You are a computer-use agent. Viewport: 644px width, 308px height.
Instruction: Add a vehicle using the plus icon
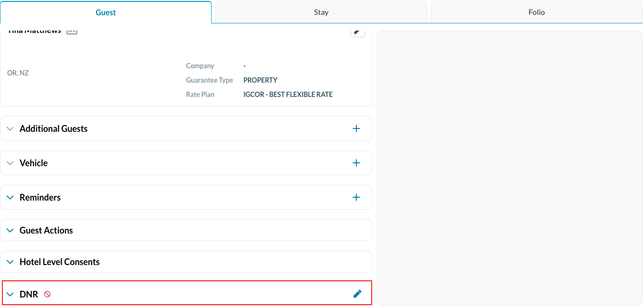coord(356,162)
